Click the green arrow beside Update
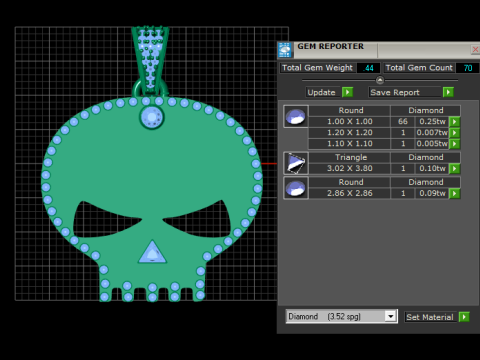 [x=347, y=92]
